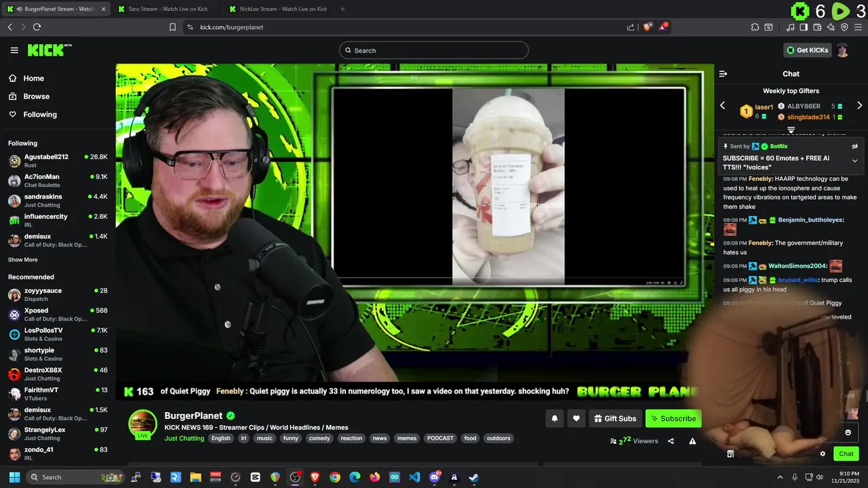Show hidden system tray icons
The height and width of the screenshot is (488, 868).
(780, 477)
